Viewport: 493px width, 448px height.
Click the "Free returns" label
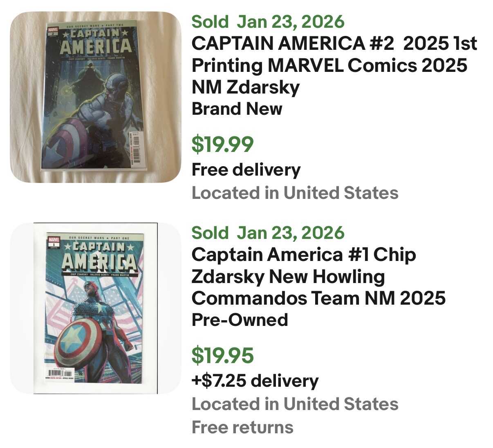click(x=242, y=427)
